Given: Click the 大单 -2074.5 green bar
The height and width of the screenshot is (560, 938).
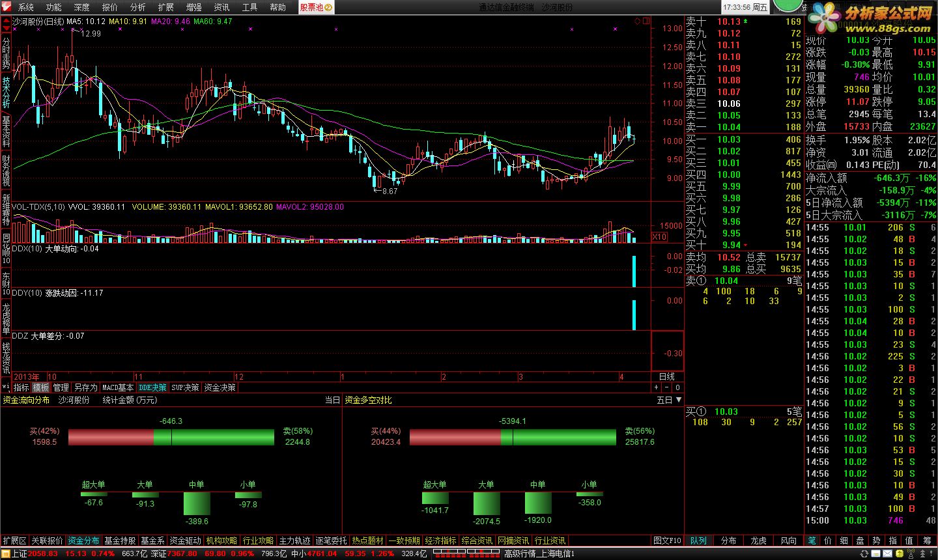Looking at the screenshot, I should [x=487, y=504].
